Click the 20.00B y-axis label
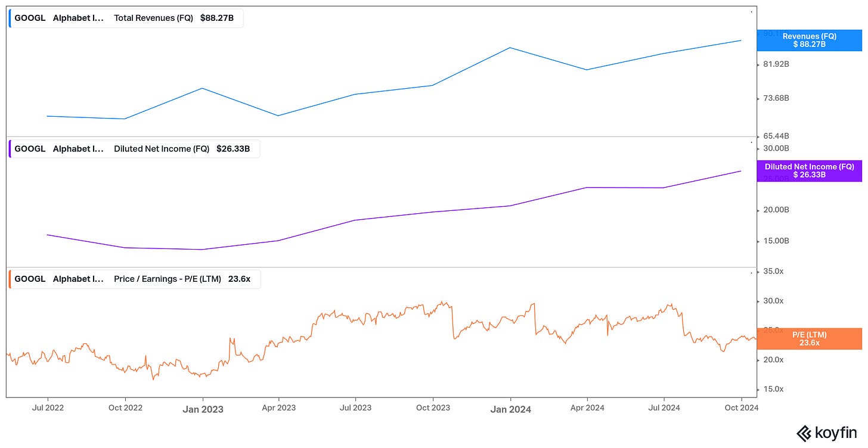 click(776, 210)
